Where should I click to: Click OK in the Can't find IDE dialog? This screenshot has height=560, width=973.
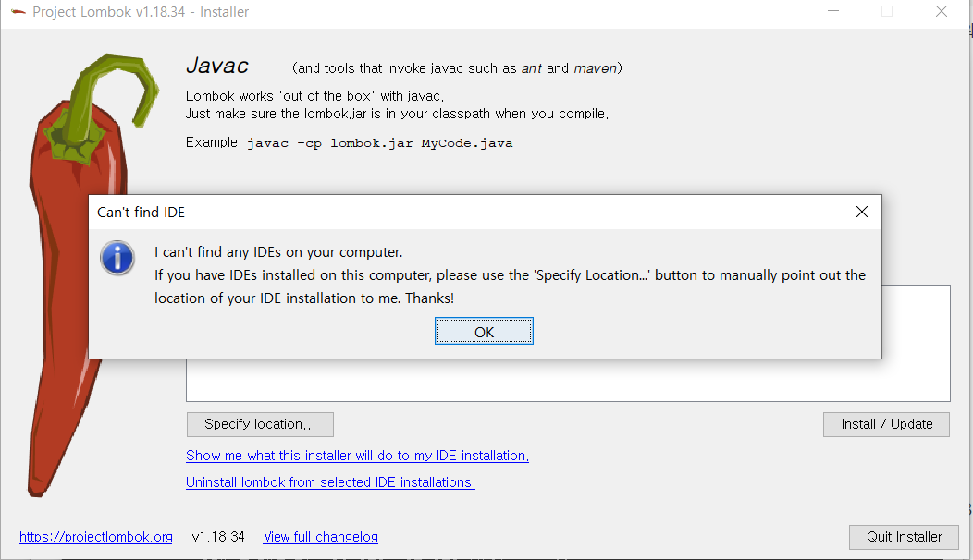[484, 331]
